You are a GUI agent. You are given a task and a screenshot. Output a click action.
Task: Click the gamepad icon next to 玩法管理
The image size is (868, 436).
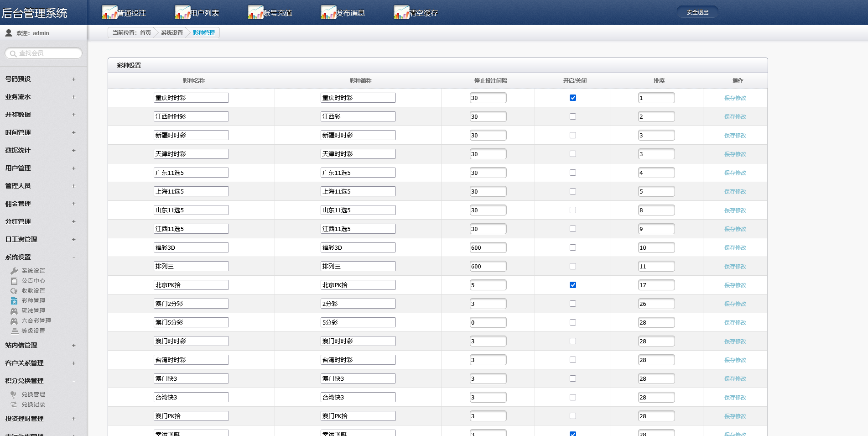click(14, 311)
